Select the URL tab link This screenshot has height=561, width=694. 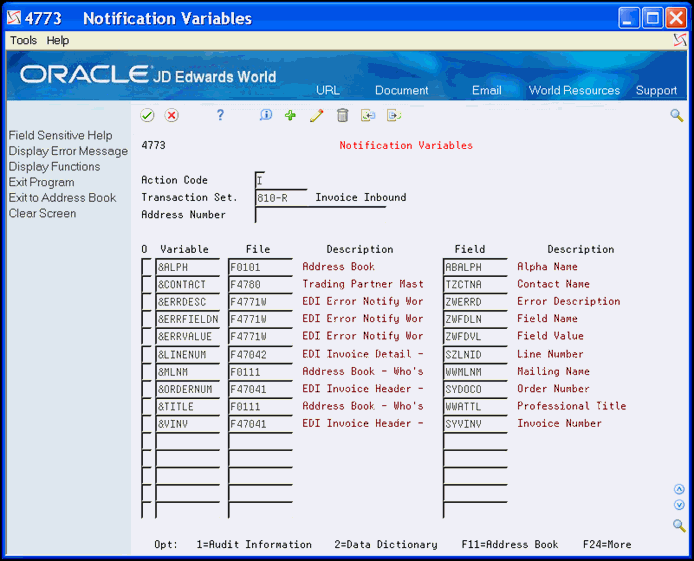click(x=328, y=90)
